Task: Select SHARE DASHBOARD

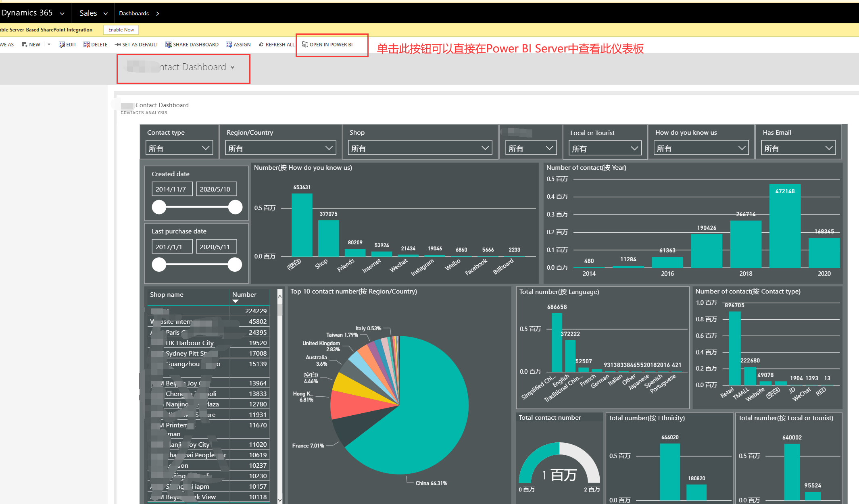Action: 192,44
